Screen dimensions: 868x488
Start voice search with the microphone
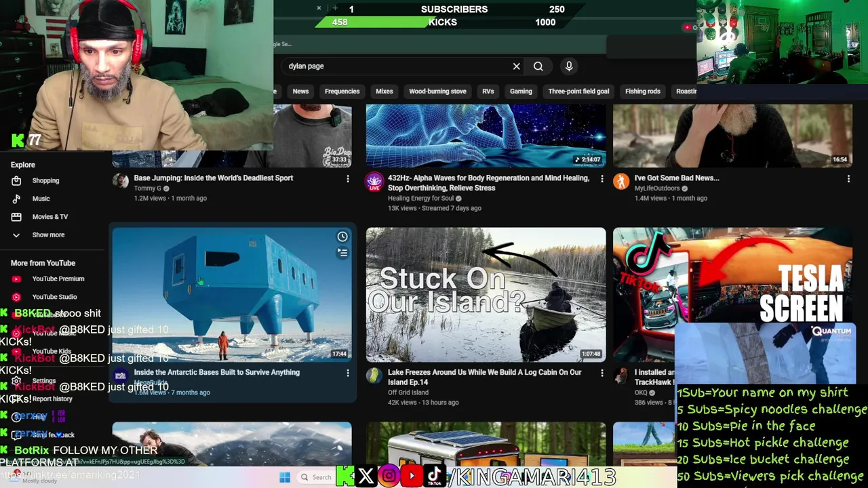(569, 66)
